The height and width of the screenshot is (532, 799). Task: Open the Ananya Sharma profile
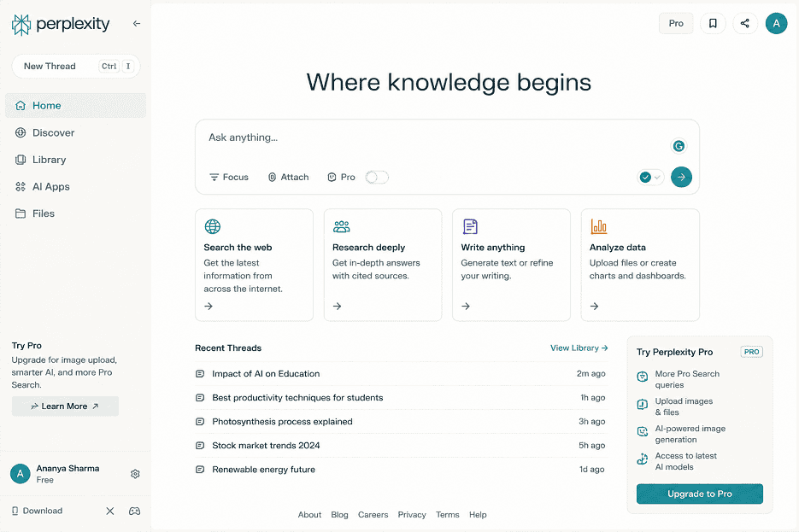[56, 474]
